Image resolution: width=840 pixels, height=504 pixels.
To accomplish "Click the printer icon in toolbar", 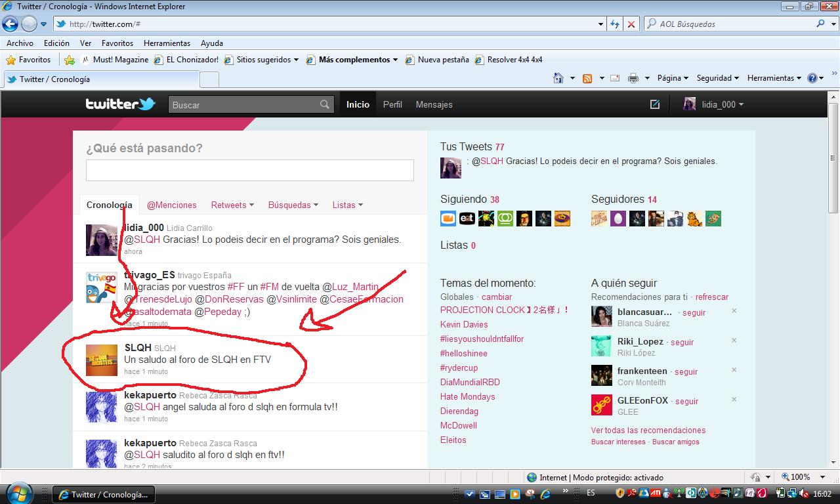I will tap(633, 78).
